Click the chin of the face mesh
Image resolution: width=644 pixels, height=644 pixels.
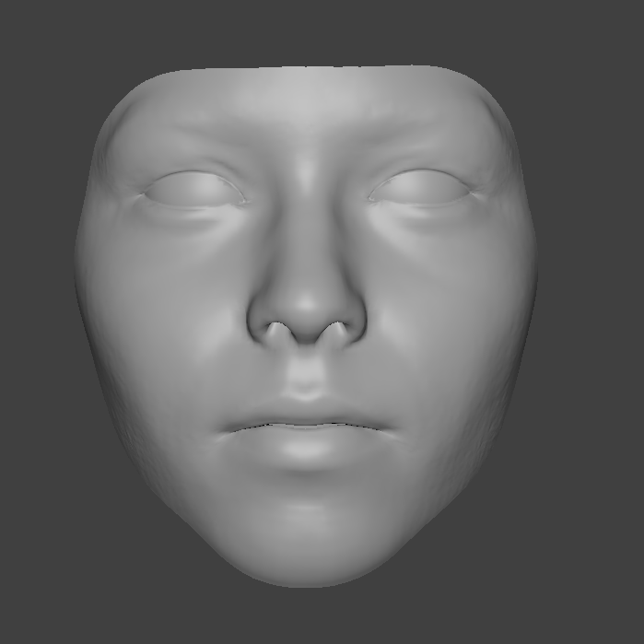(307, 542)
